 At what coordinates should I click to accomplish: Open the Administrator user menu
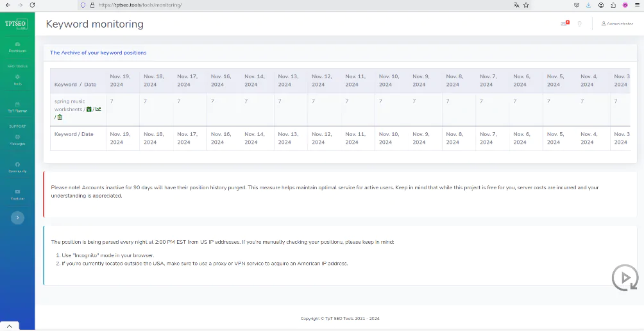point(617,24)
